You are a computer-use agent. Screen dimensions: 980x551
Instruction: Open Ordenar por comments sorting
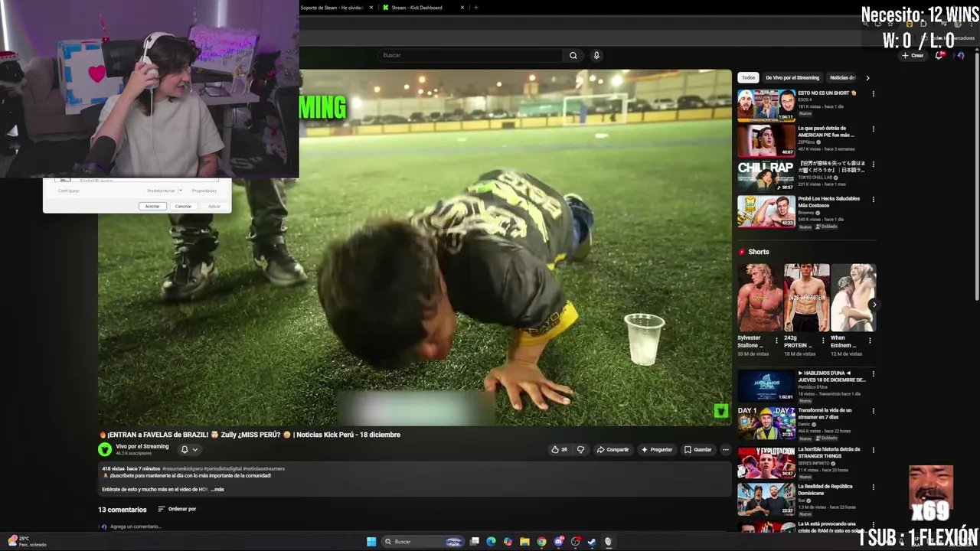[177, 509]
